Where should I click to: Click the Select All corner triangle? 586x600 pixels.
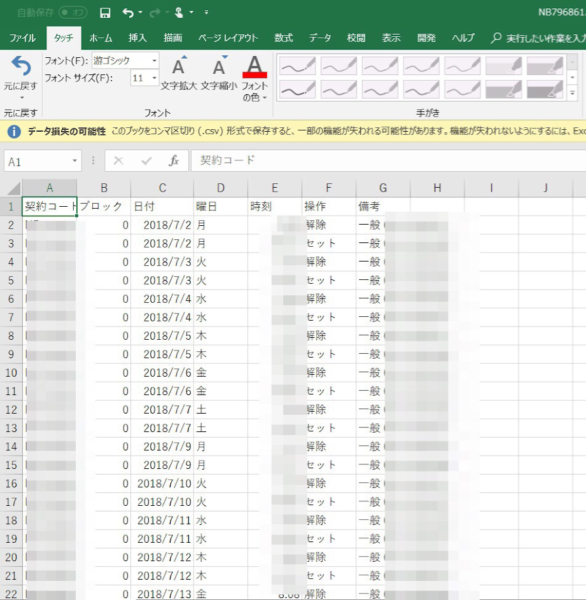13,188
